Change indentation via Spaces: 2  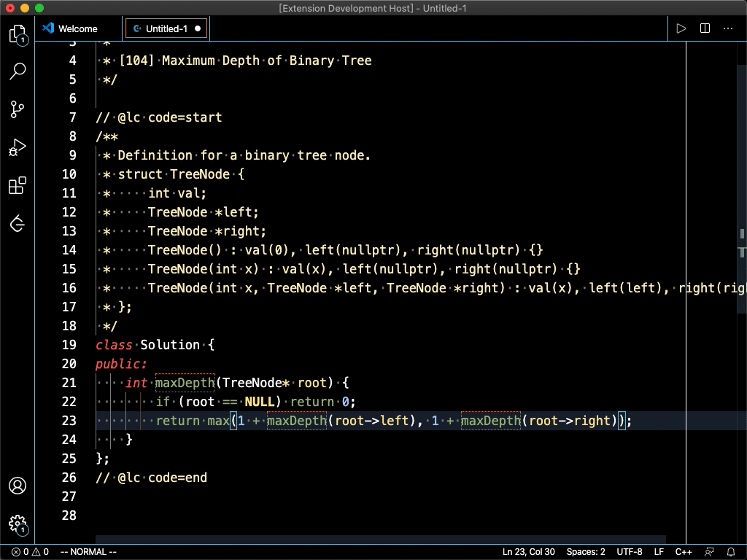[586, 552]
